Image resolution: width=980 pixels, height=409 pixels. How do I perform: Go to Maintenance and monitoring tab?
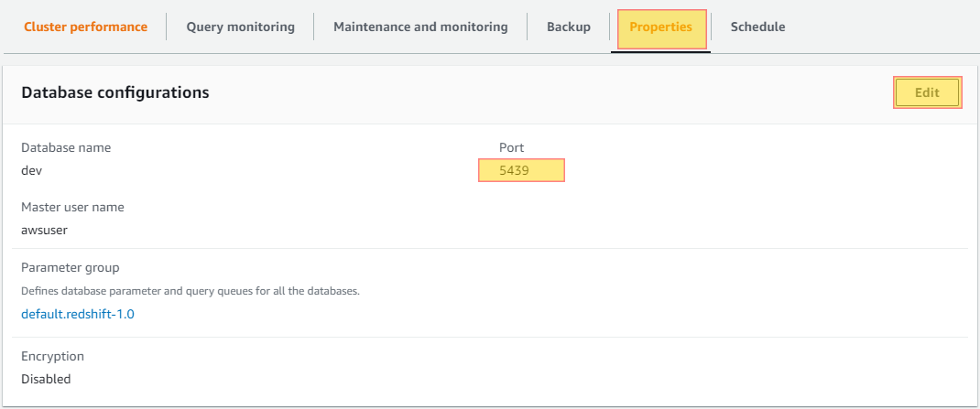[420, 27]
